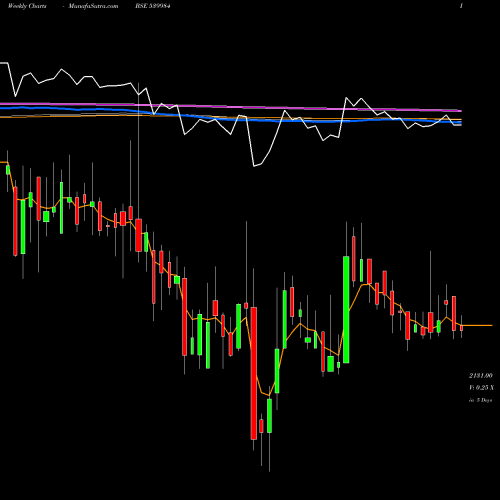Click the 'BSE 539984' ticker text
The width and height of the screenshot is (500, 500).
pyautogui.click(x=153, y=6)
